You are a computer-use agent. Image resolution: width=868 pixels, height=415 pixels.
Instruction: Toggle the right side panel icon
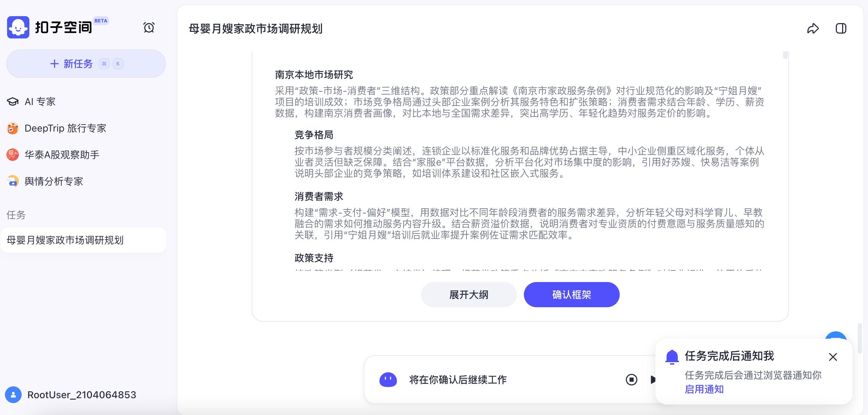(841, 28)
